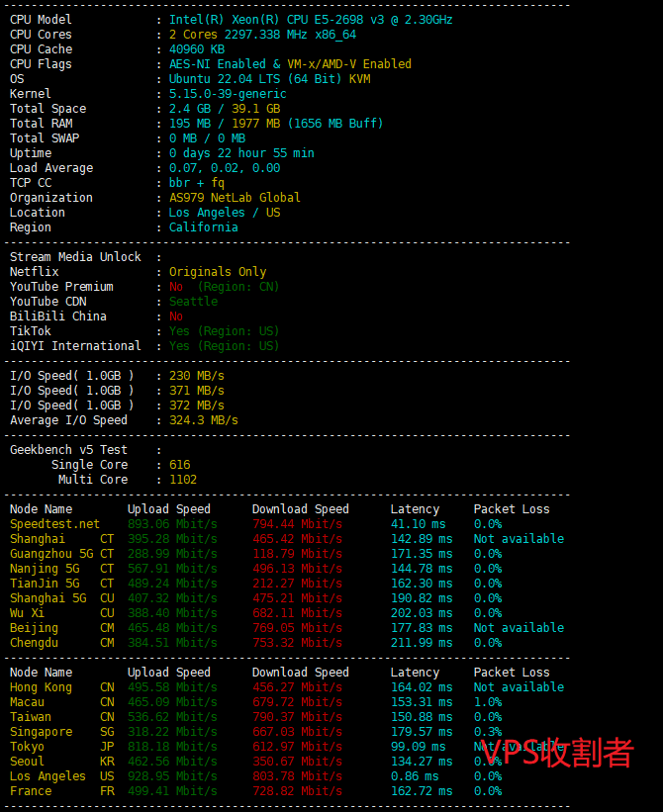Click the Geekbench Multi Core score 1102

point(182,480)
